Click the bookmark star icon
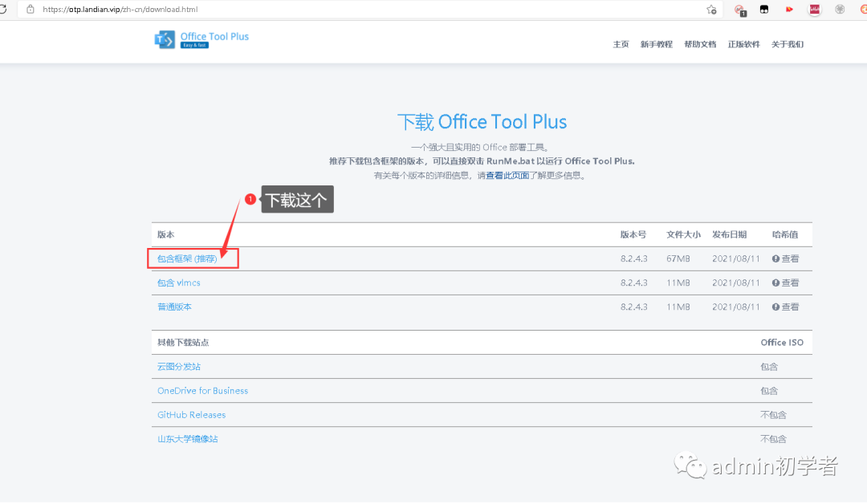This screenshot has height=504, width=867. (x=711, y=10)
